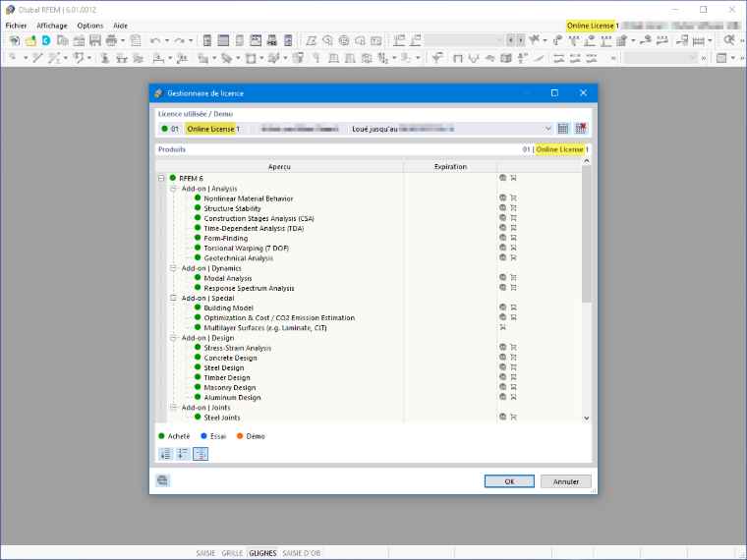Image resolution: width=747 pixels, height=560 pixels.
Task: Toggle SAISIE D'OB in the status bar
Action: [302, 553]
